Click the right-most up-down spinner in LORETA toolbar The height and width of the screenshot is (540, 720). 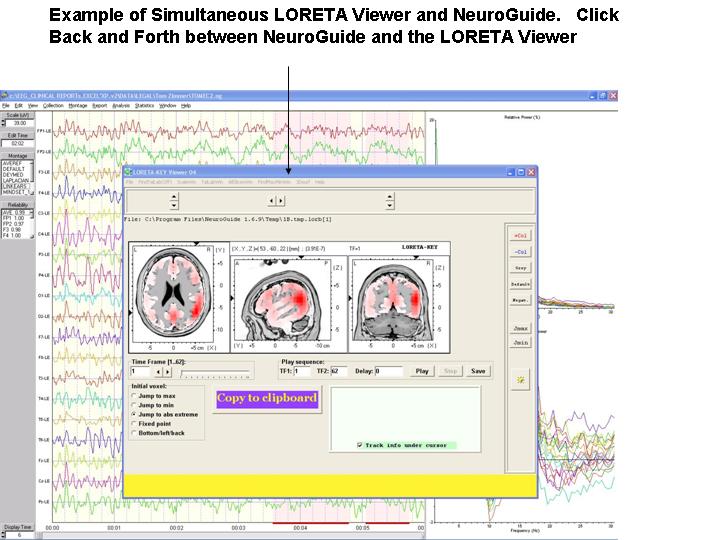coord(389,201)
